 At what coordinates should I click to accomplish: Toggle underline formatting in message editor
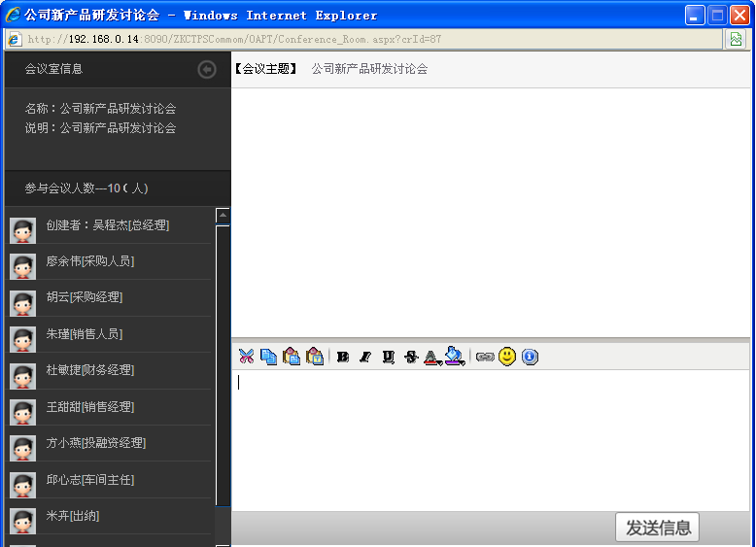(x=388, y=358)
